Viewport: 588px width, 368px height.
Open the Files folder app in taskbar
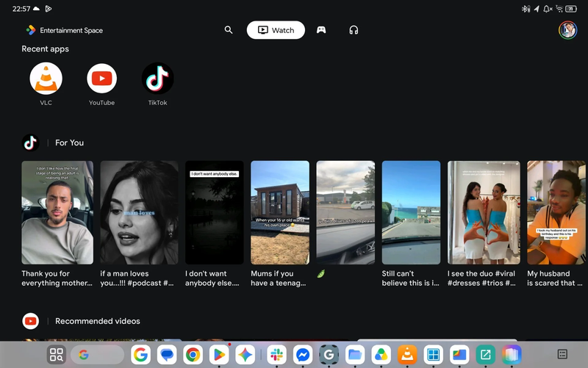pos(355,355)
